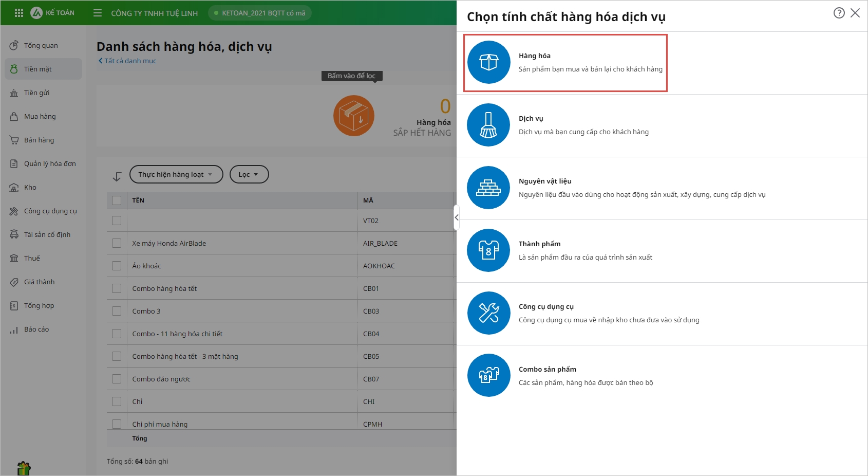Click the orange Hàng hóa sắp hết hàng icon
Image resolution: width=868 pixels, height=476 pixels.
tap(353, 116)
